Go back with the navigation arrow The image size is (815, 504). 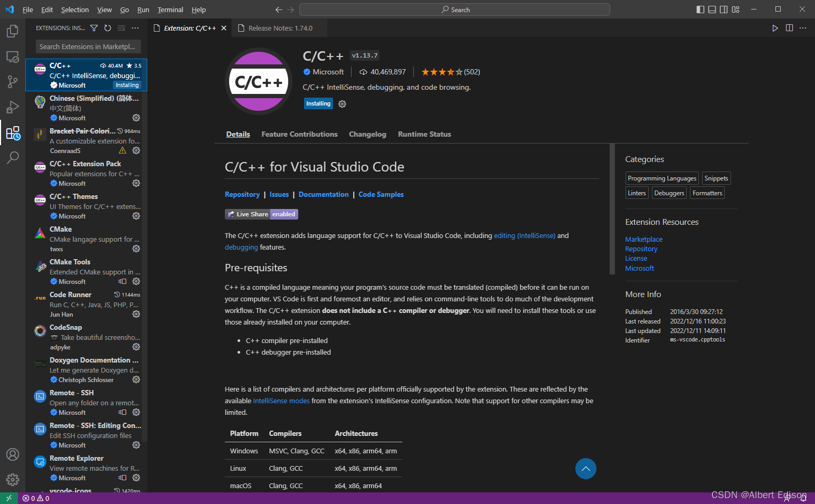tap(279, 9)
